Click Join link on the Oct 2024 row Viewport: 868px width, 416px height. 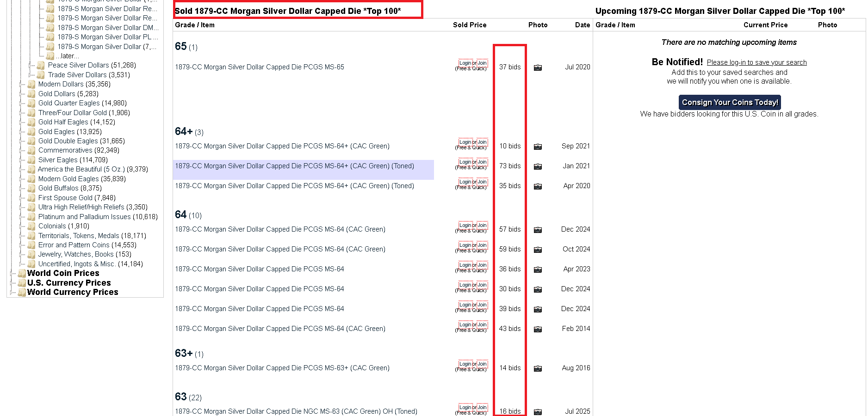point(482,245)
